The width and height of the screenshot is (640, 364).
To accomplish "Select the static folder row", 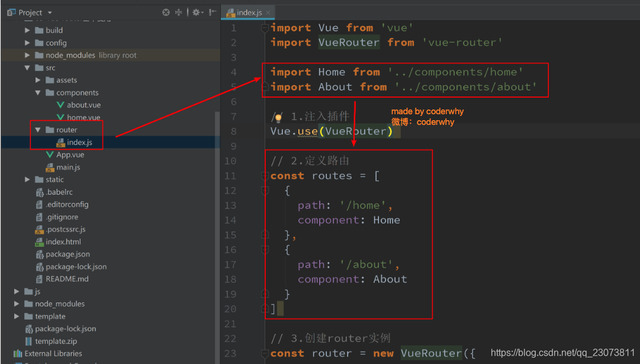I will 110,179.
